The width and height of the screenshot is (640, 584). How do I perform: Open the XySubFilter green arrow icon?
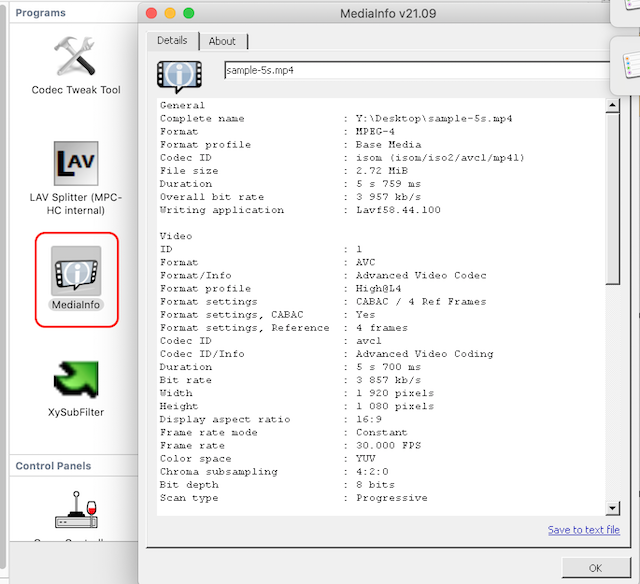pyautogui.click(x=76, y=380)
